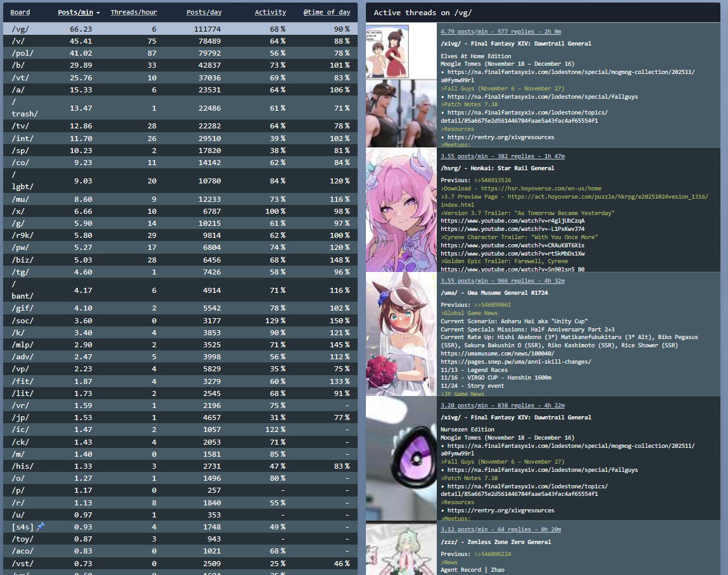Screen dimensions: 728x575
Task: Select the /gif/ board row
Action: (x=180, y=308)
